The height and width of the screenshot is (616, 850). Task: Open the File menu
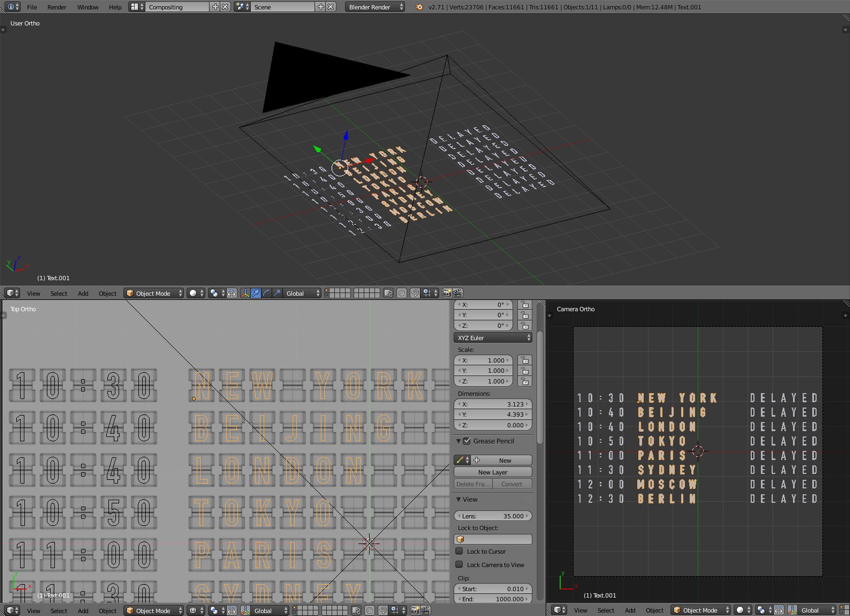32,7
